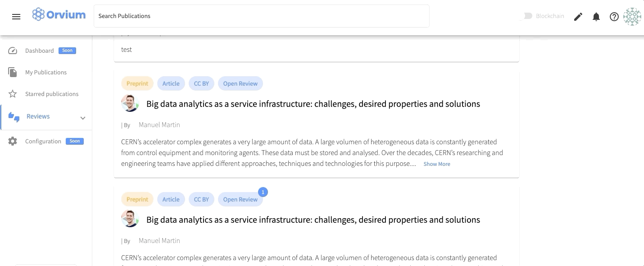Click in the Search Publications field
The width and height of the screenshot is (644, 266).
[261, 16]
